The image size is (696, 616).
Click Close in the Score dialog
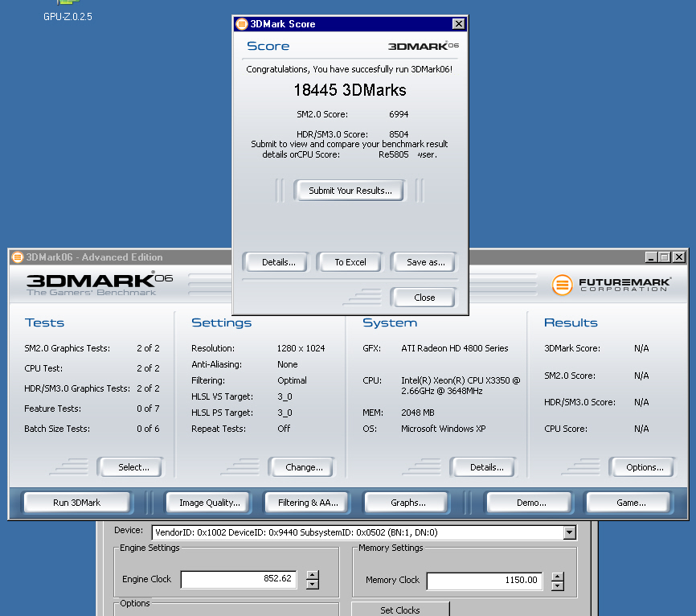424,298
